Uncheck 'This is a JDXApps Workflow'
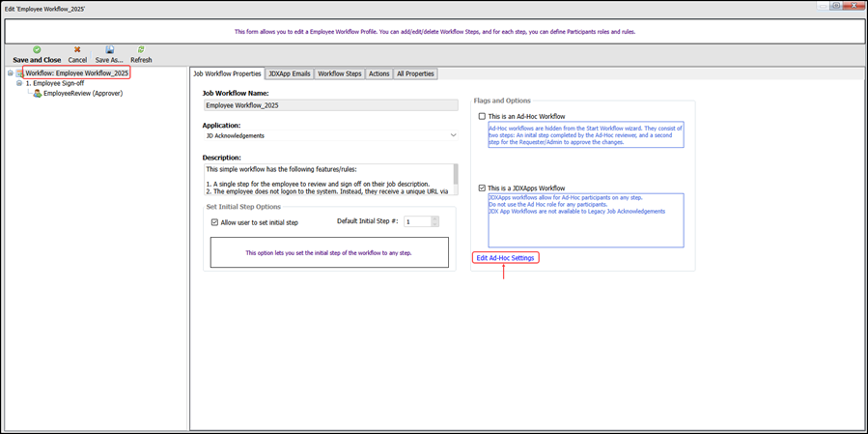Image resolution: width=868 pixels, height=434 pixels. [x=483, y=188]
